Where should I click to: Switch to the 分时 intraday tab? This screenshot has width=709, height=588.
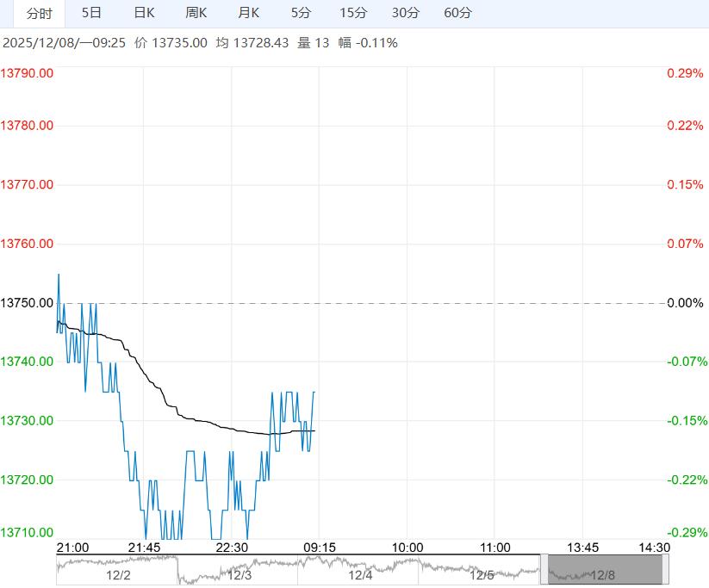[39, 13]
